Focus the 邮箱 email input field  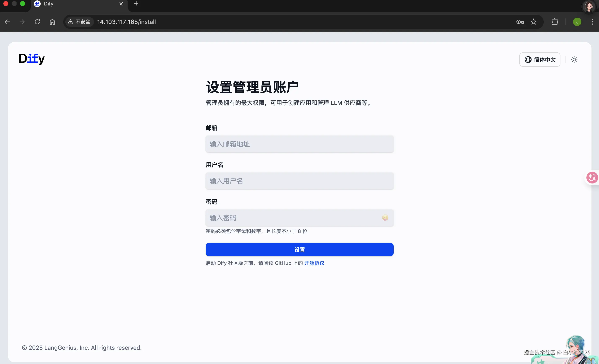point(299,144)
